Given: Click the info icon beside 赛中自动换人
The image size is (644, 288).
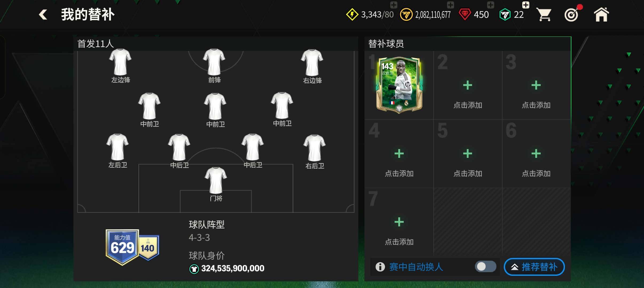Looking at the screenshot, I should [x=380, y=267].
